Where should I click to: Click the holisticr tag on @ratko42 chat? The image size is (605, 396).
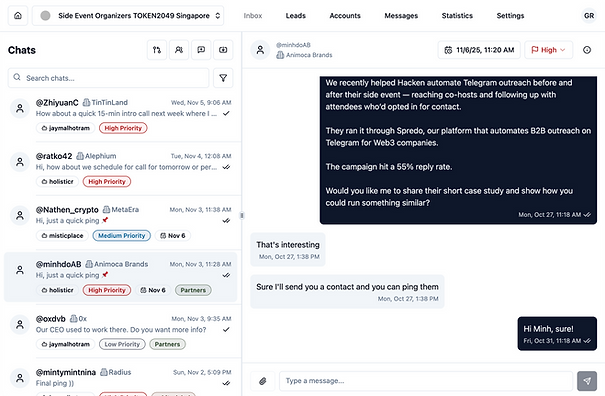tap(57, 181)
